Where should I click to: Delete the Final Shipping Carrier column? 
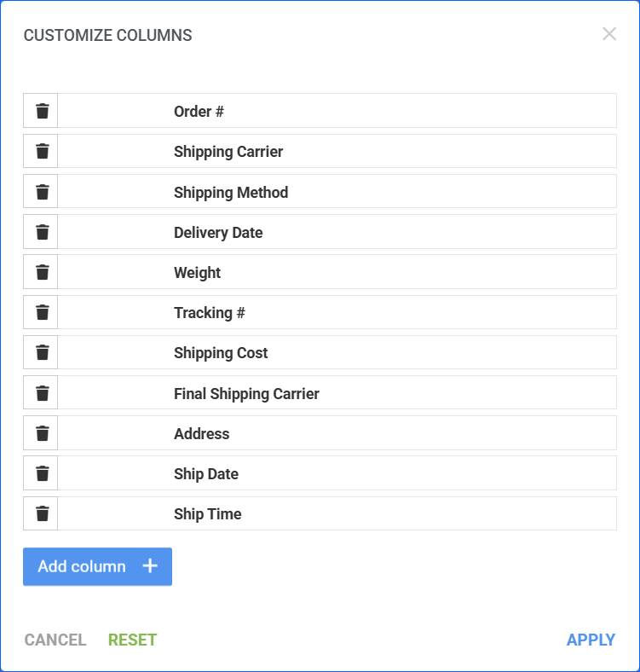point(42,393)
